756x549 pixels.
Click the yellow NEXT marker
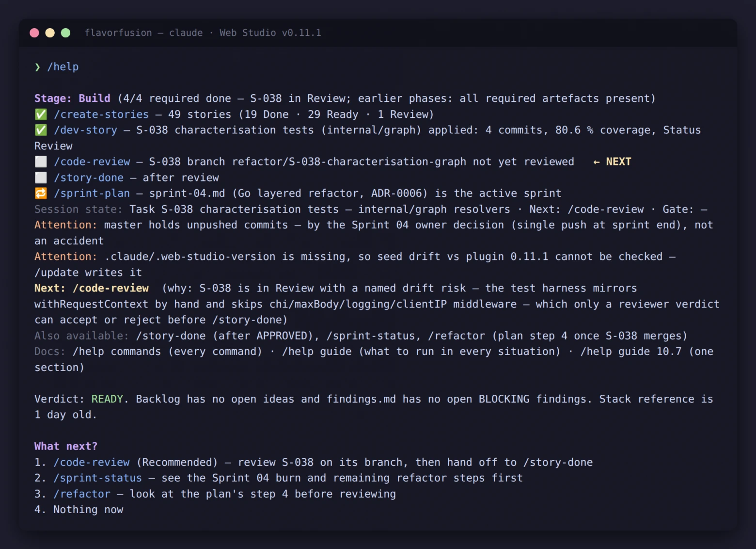point(612,162)
